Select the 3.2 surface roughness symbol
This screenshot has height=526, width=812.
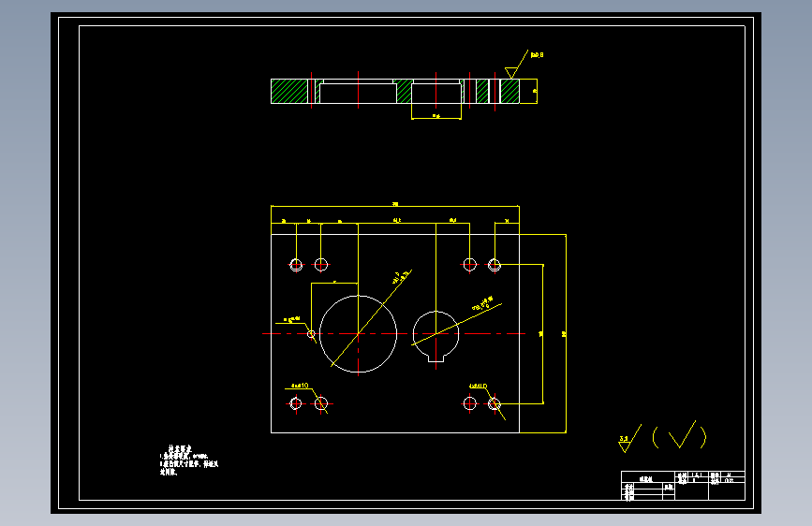tap(629, 439)
